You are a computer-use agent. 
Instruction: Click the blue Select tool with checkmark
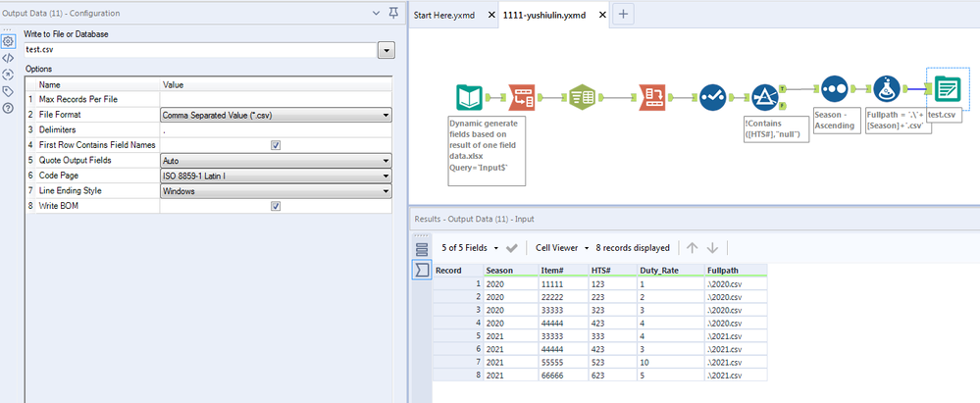point(712,97)
